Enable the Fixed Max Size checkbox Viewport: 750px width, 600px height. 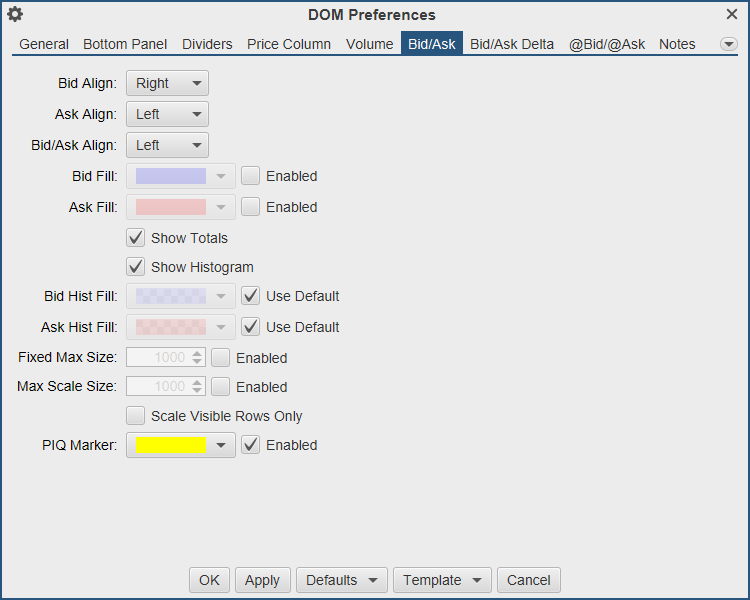pos(221,357)
